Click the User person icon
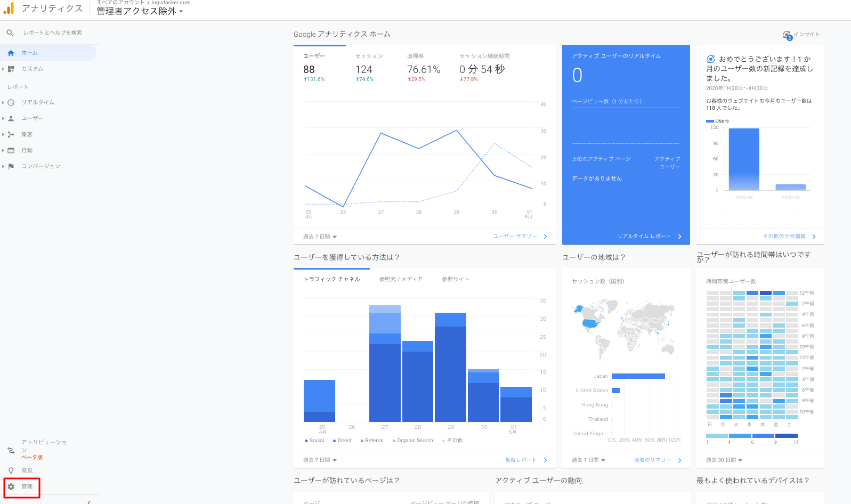The width and height of the screenshot is (851, 504). [x=11, y=118]
